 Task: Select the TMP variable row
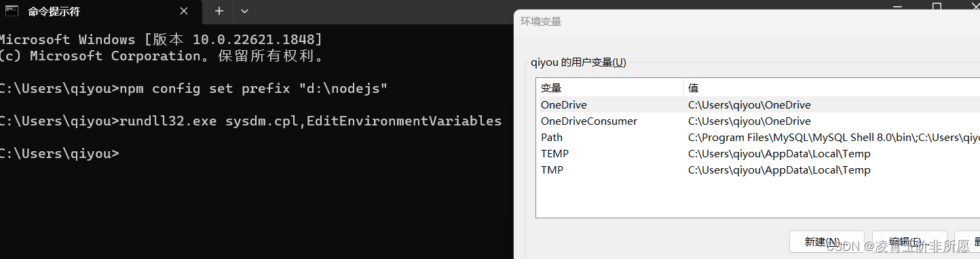coord(758,170)
